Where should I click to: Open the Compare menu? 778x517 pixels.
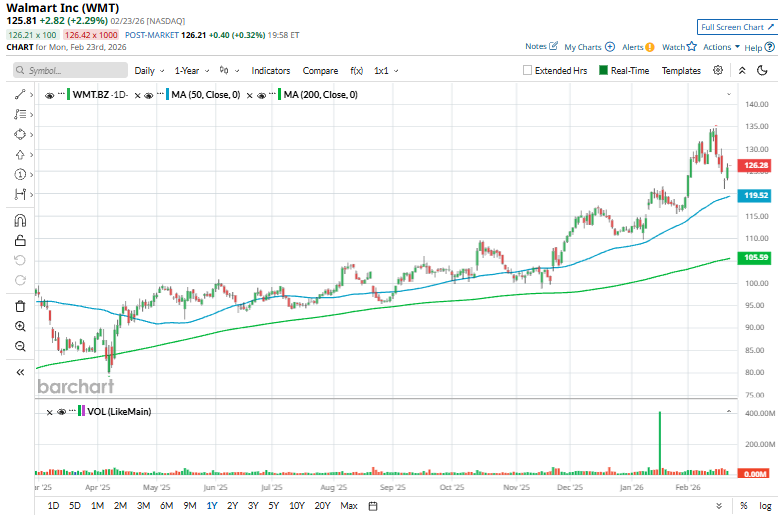click(320, 70)
